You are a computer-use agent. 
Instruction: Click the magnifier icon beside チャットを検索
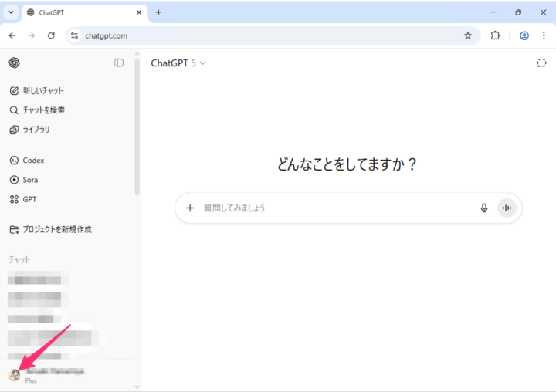coord(14,110)
